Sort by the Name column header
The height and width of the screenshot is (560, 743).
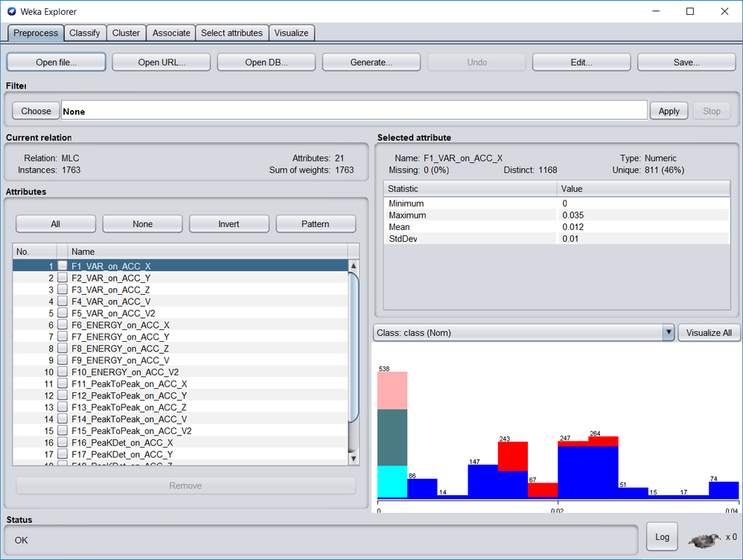tap(208, 252)
